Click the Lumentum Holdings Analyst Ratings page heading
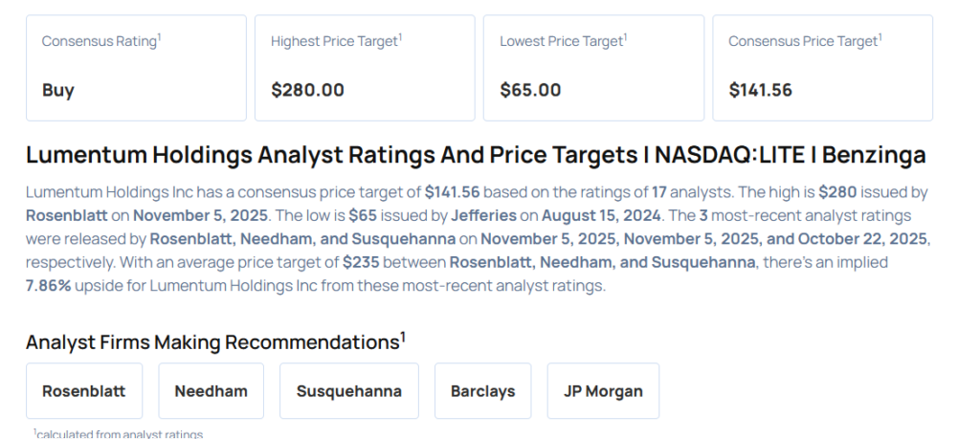Viewport: 980px width, 439px height. click(x=476, y=156)
